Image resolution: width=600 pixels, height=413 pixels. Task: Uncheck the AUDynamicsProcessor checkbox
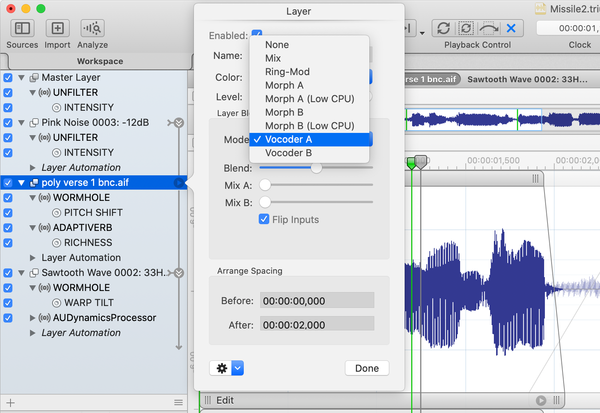9,317
